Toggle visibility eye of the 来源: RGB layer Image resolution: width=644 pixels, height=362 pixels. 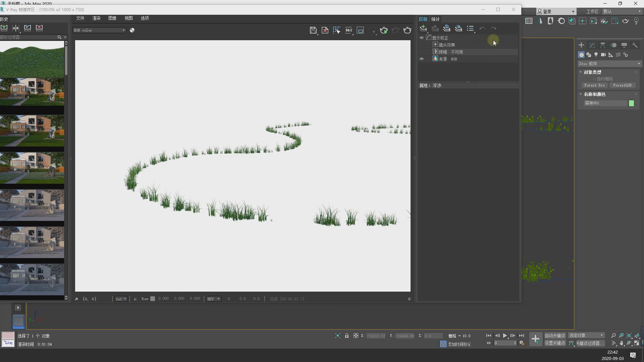(x=422, y=59)
